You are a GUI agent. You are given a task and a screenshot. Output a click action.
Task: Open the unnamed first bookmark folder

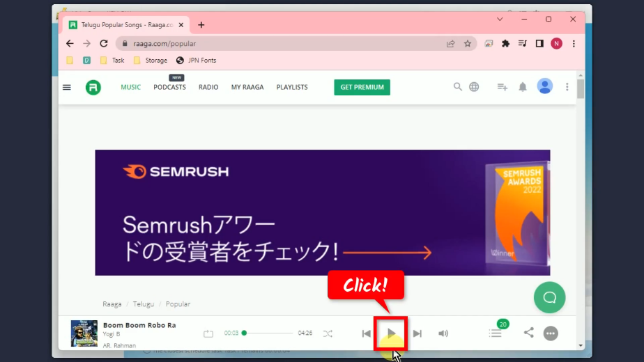point(70,61)
